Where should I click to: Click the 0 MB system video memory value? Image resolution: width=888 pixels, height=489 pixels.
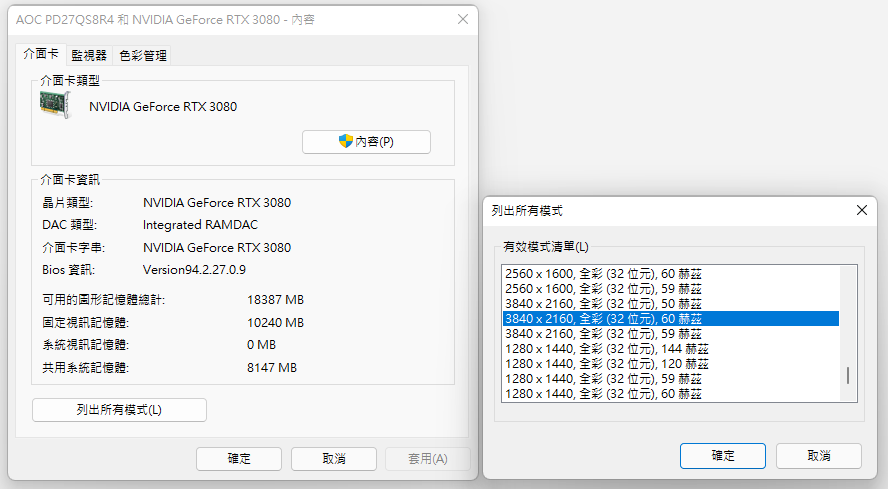tap(262, 345)
